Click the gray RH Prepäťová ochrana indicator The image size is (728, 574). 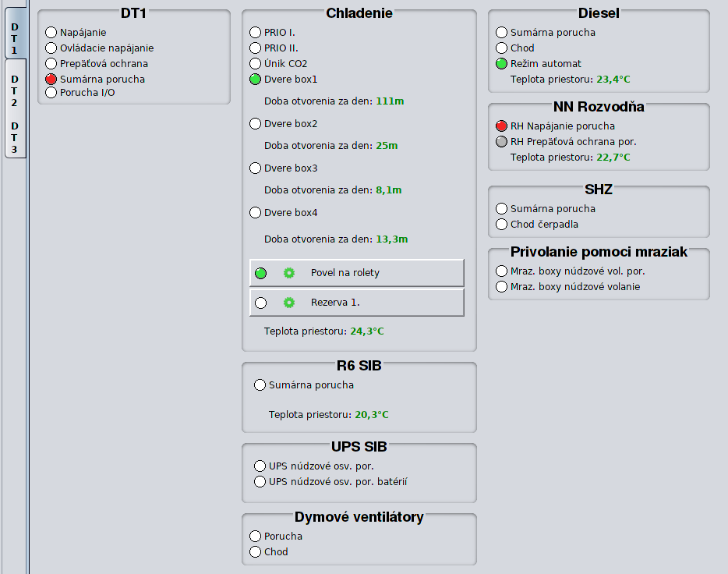(x=502, y=142)
